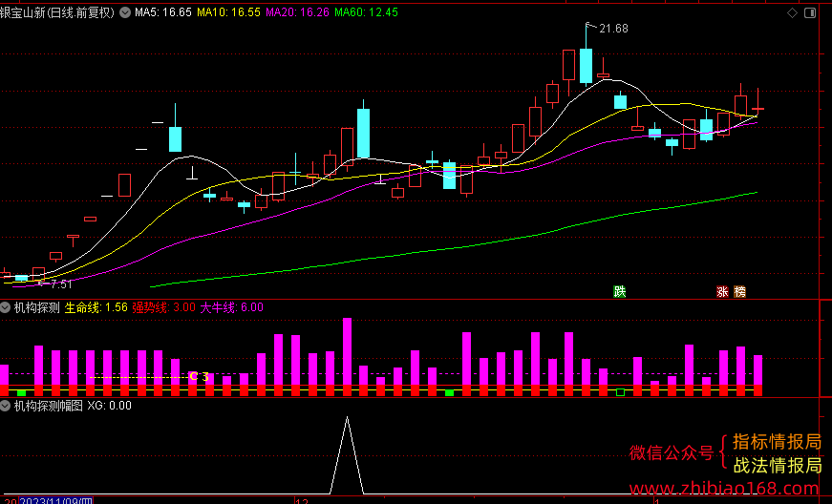Select the MA60: 12.45 label

(x=366, y=12)
